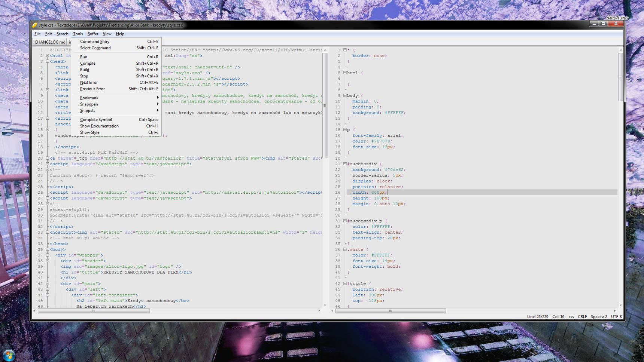The width and height of the screenshot is (644, 362).
Task: Click left pane vertical scrollbar down arrow
Action: [x=325, y=305]
